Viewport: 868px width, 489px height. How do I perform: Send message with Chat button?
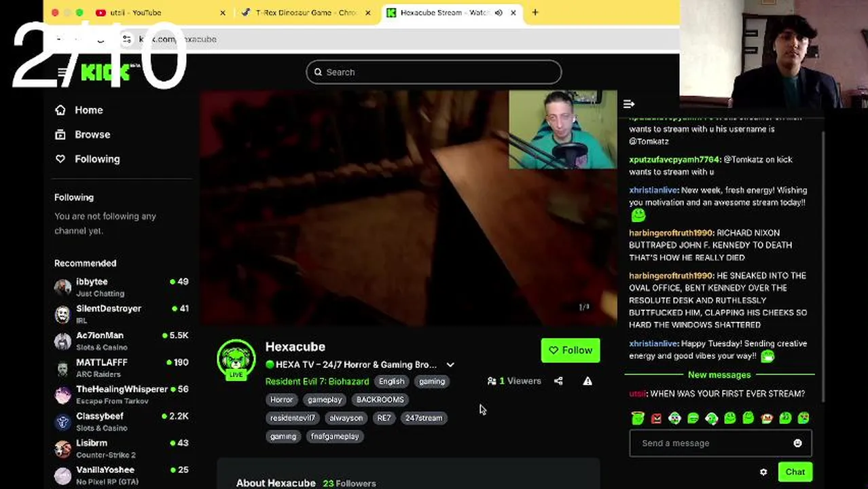(x=795, y=472)
